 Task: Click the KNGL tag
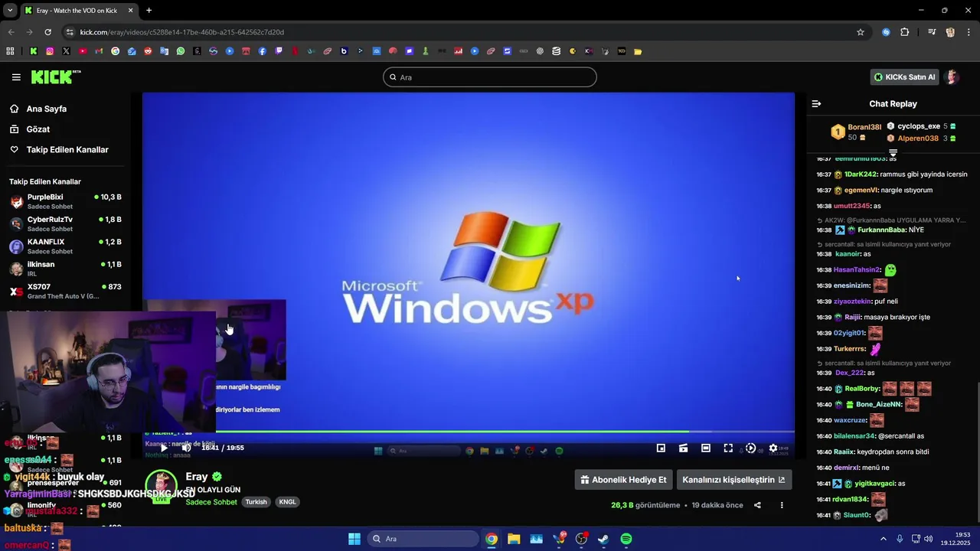(287, 502)
